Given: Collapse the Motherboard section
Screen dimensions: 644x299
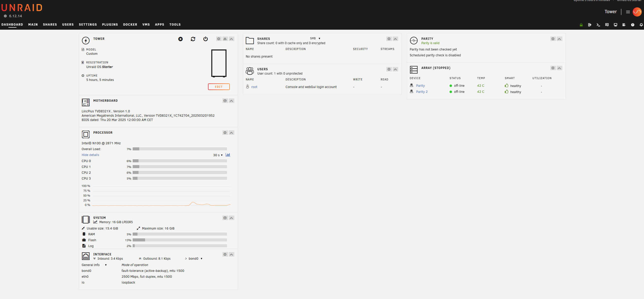Looking at the screenshot, I should click(231, 101).
